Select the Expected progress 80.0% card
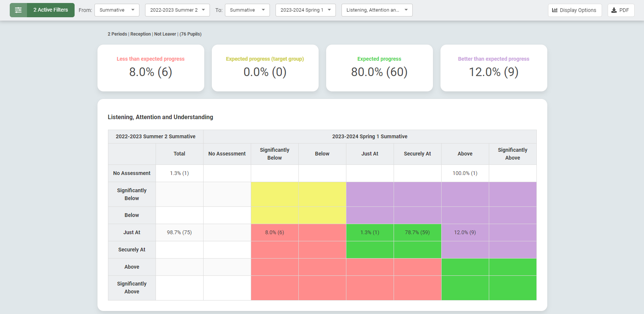This screenshot has width=644, height=314. 379,68
